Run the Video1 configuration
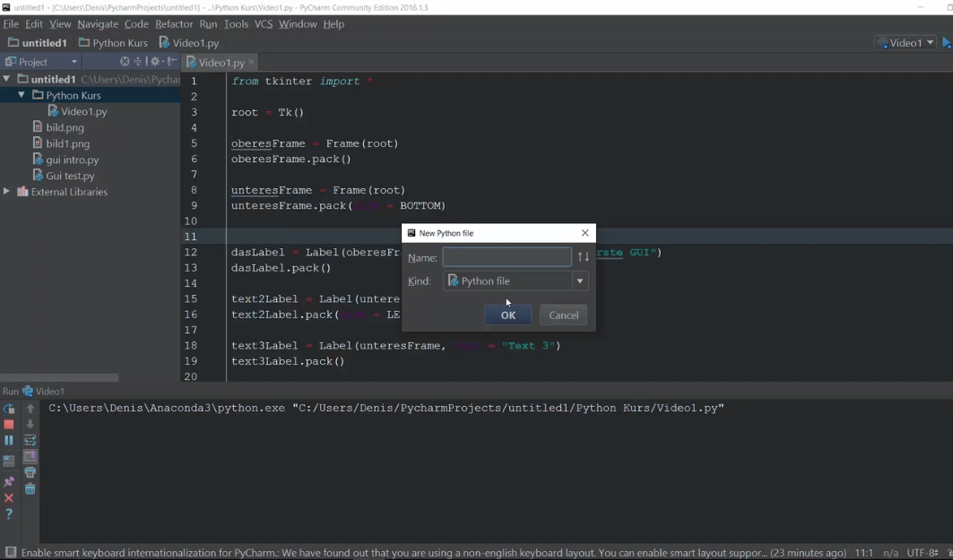Image resolution: width=953 pixels, height=560 pixels. (x=944, y=41)
